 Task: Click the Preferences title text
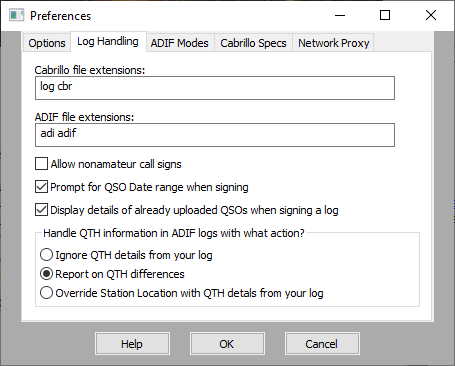tap(60, 16)
